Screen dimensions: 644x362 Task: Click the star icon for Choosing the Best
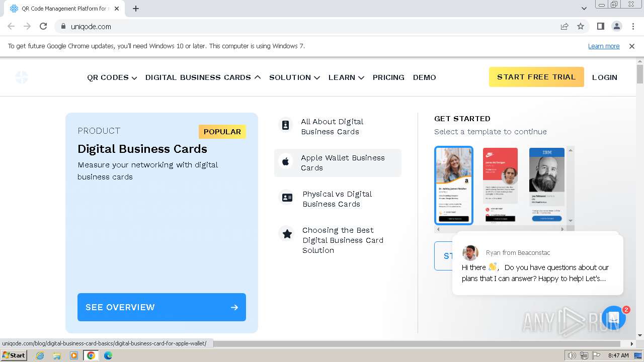[x=287, y=234]
